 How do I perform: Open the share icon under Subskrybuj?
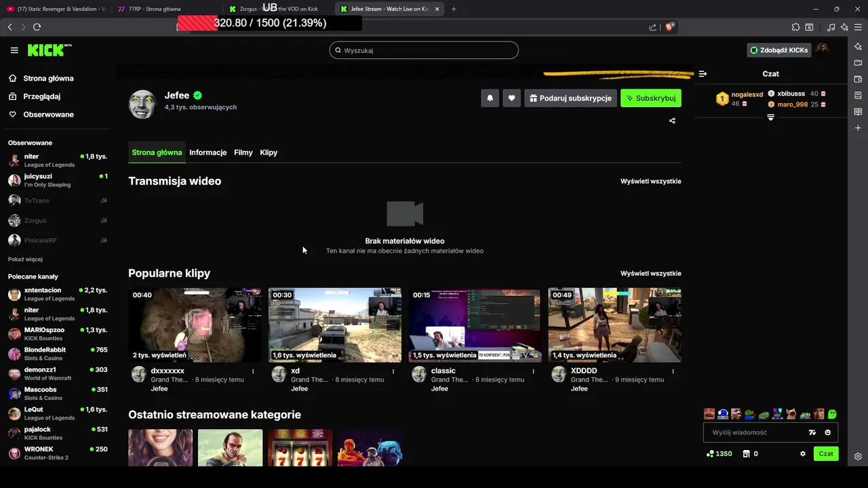click(672, 121)
